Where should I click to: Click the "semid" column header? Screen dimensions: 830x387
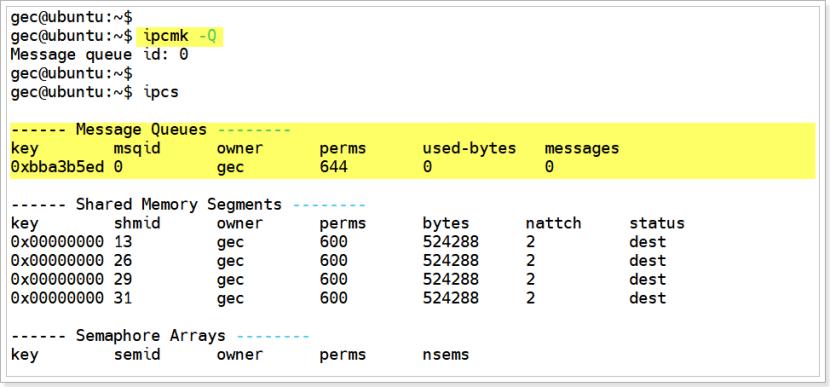[137, 354]
